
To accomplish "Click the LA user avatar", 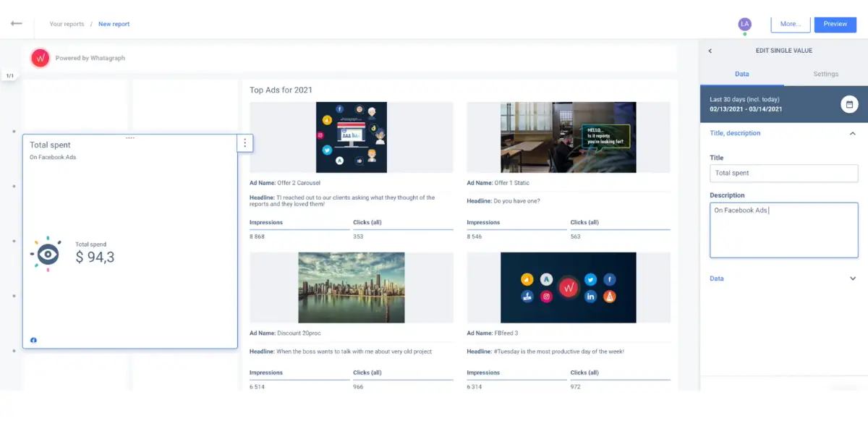I will (x=744, y=24).
